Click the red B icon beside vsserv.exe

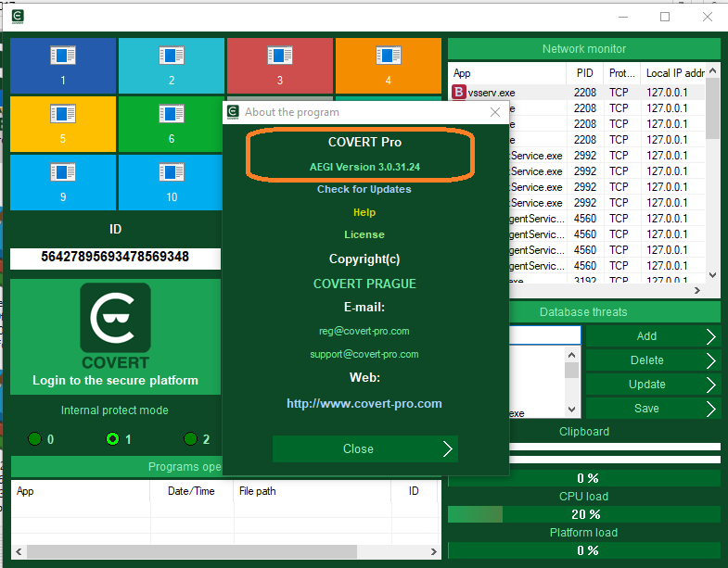click(x=459, y=92)
